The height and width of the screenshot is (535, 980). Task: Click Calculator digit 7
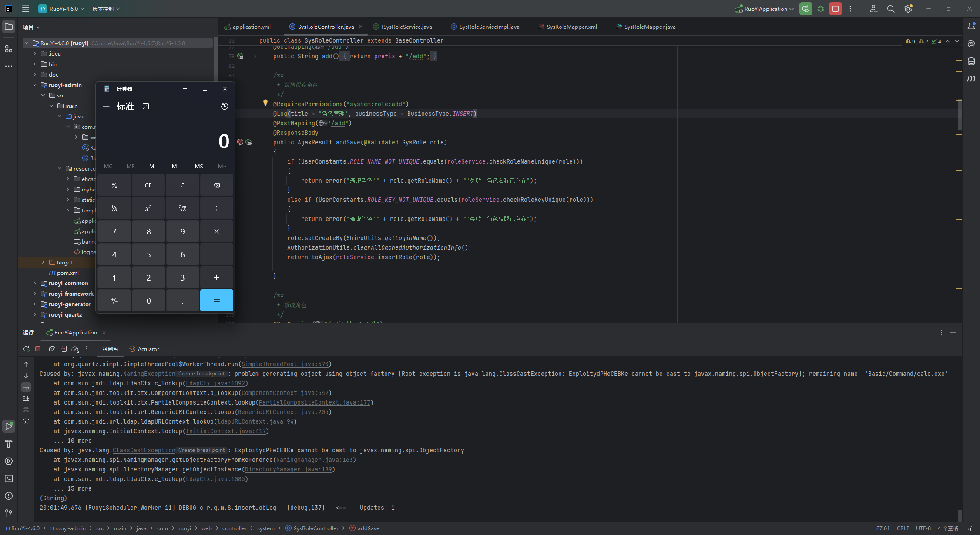(x=114, y=231)
